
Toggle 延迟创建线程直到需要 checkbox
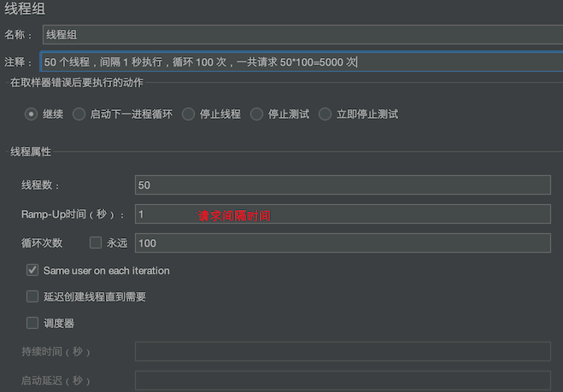pos(32,297)
